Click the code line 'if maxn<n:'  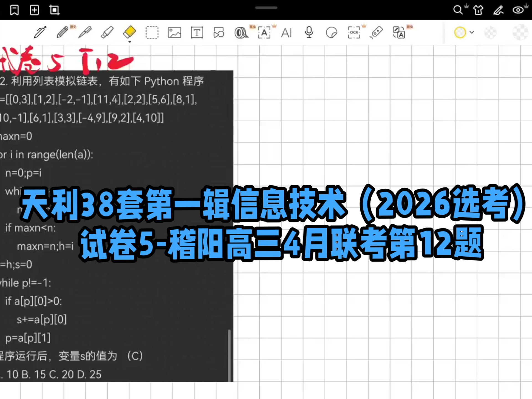[x=30, y=228]
